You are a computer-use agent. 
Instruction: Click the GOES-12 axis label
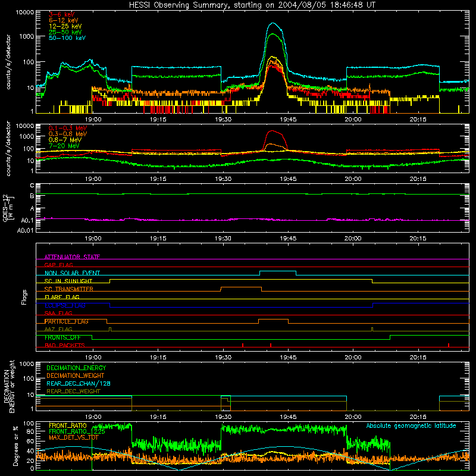coord(8,208)
